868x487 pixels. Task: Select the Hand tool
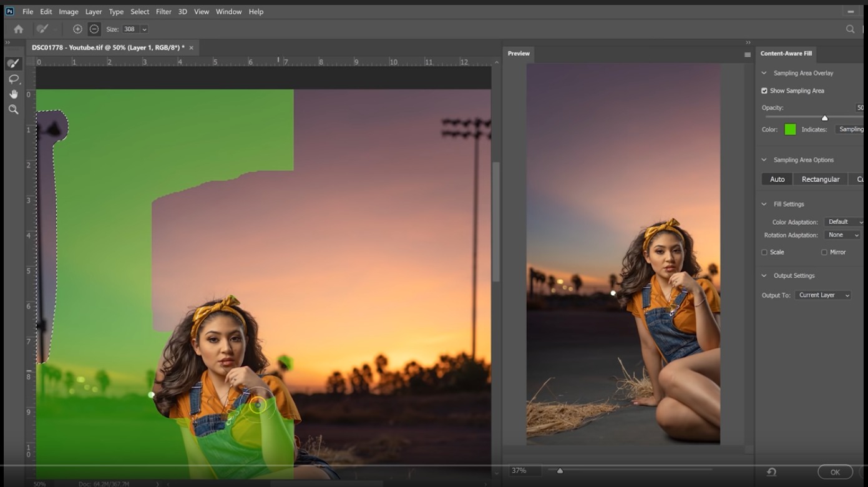coord(13,94)
